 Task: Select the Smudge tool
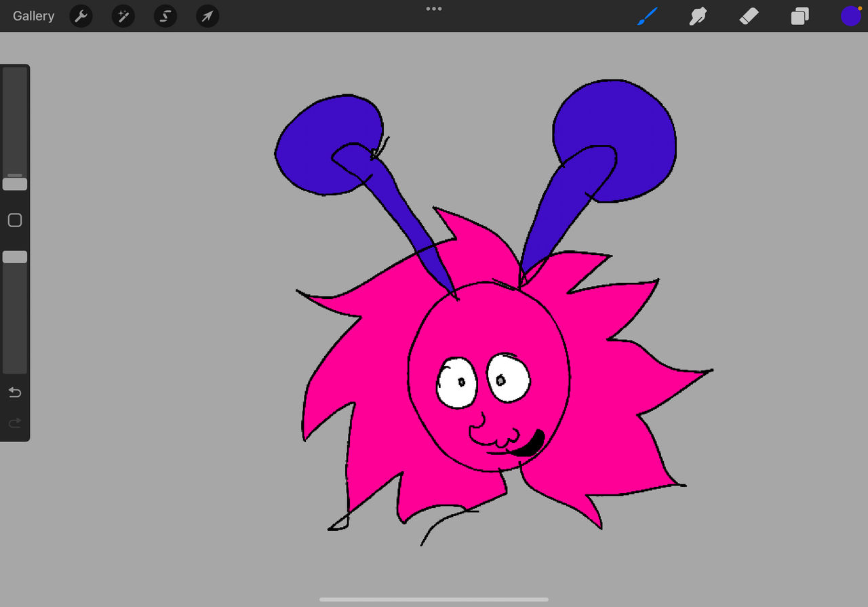click(698, 16)
